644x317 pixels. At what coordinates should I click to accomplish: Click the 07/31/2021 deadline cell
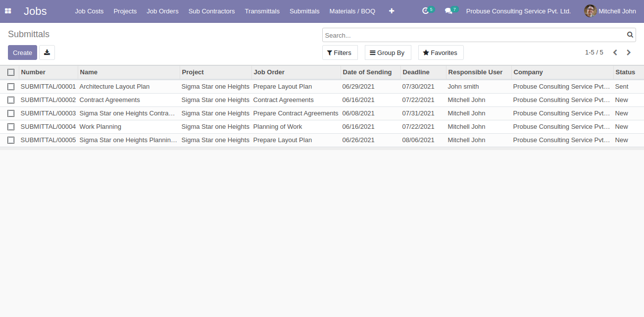tap(418, 113)
